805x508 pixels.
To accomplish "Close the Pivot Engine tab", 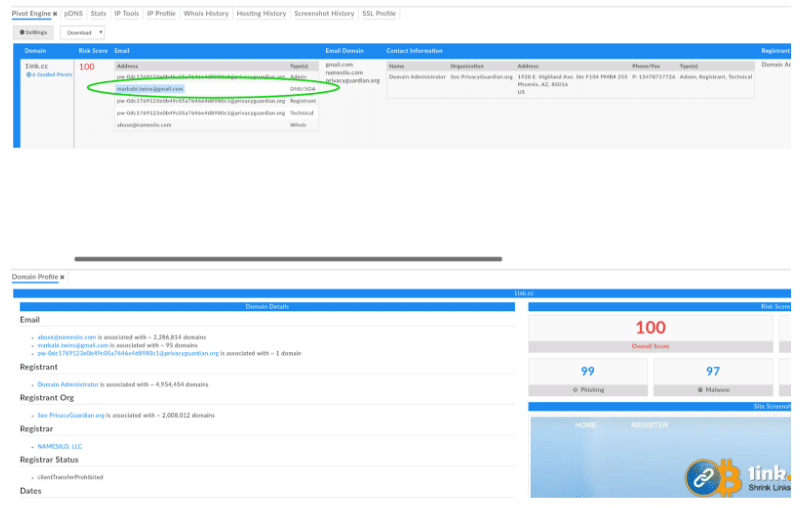I will coord(55,14).
